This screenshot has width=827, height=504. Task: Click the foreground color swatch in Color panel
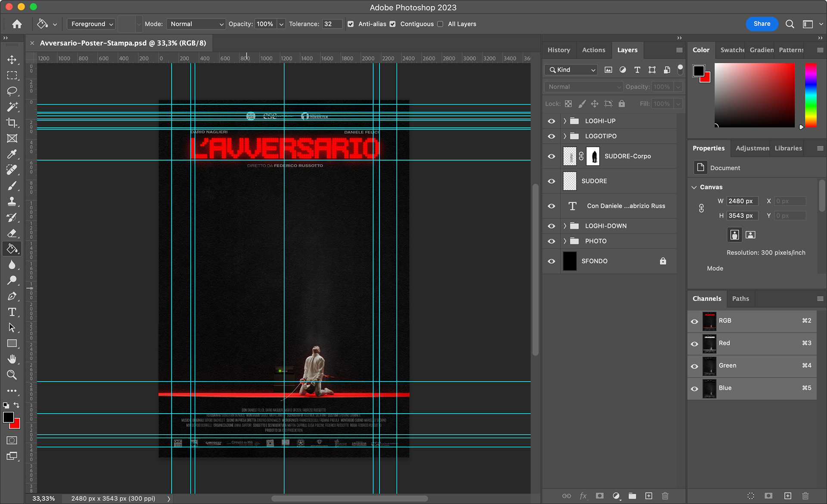698,71
